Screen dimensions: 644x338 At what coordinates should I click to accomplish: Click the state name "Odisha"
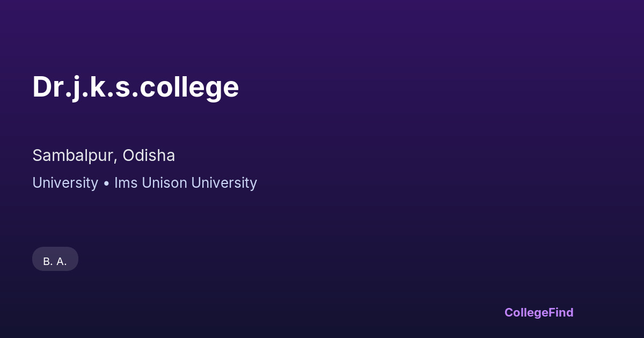(x=149, y=156)
